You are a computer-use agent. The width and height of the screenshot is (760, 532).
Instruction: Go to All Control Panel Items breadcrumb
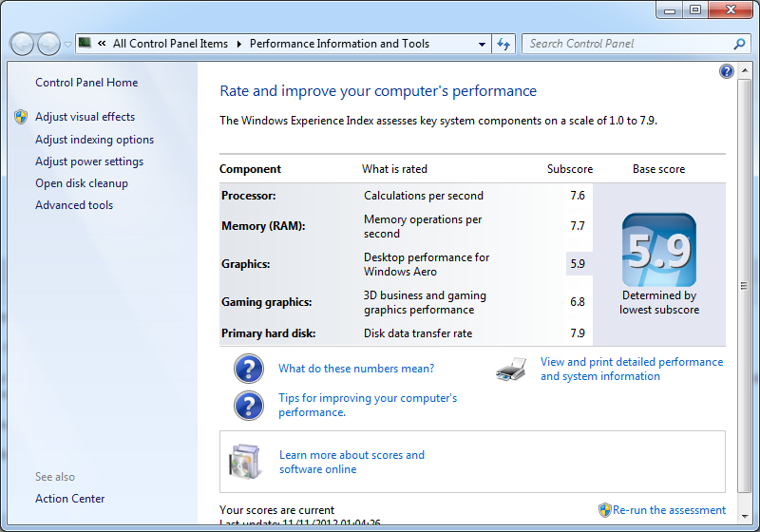(x=170, y=44)
